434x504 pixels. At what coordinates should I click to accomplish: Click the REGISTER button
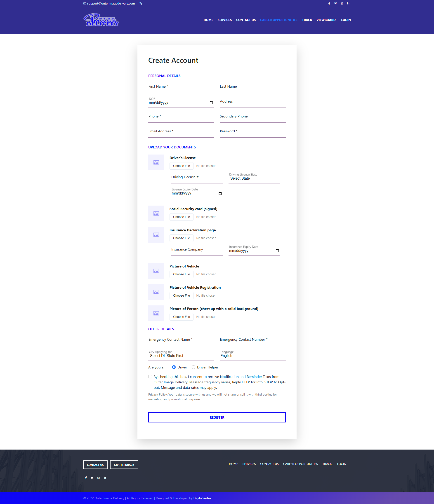pyautogui.click(x=217, y=417)
